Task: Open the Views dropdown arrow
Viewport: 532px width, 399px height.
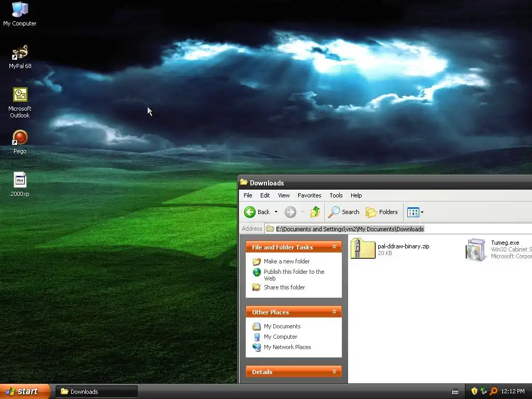Action: tap(422, 212)
